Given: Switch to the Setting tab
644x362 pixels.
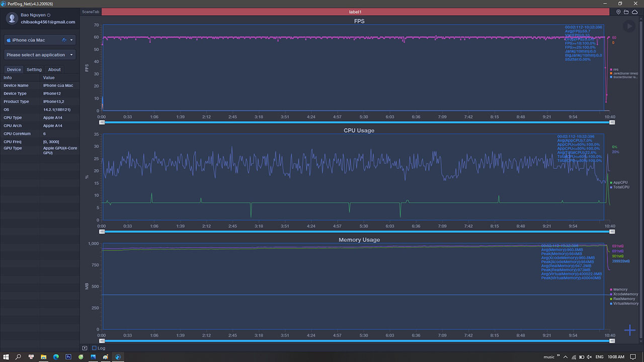Looking at the screenshot, I should click(x=34, y=69).
